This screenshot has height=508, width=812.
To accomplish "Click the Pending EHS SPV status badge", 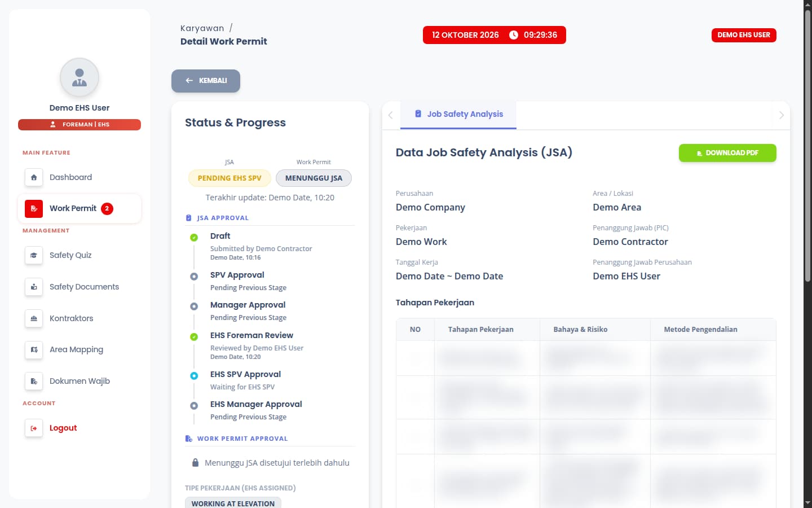I will pos(230,178).
